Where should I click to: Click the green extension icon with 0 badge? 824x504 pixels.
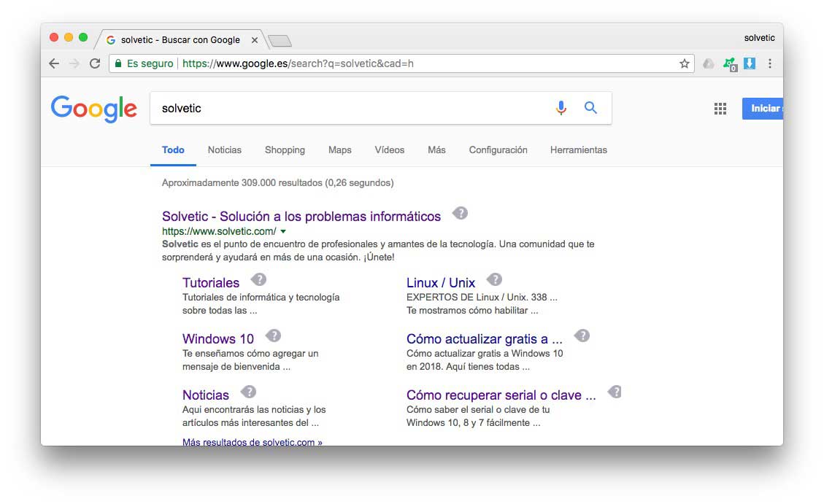pos(729,64)
